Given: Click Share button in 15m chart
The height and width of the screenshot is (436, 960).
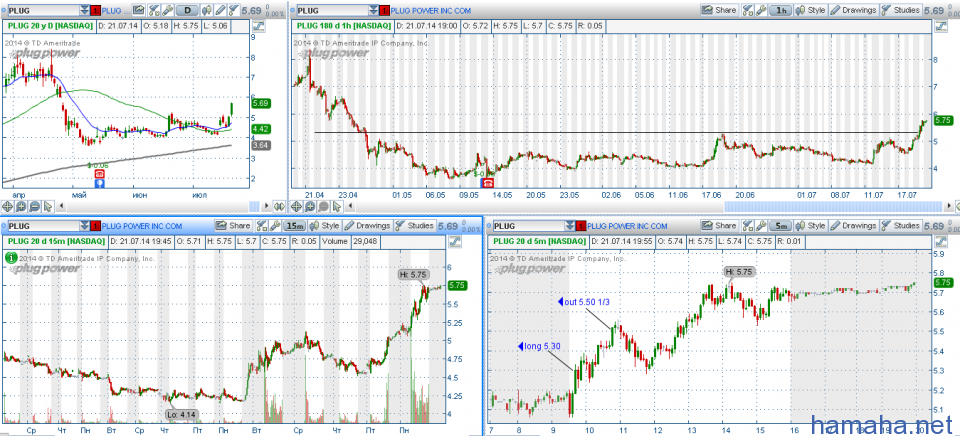Looking at the screenshot, I should [233, 226].
